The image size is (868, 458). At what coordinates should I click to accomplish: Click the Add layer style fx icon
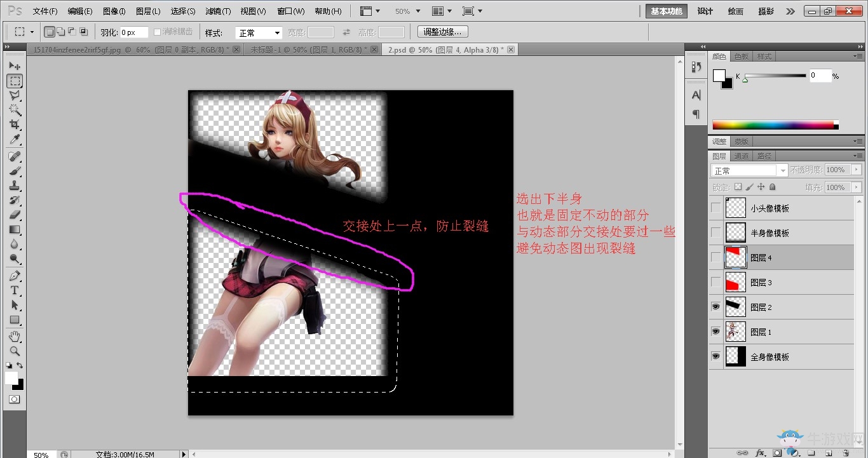(759, 453)
